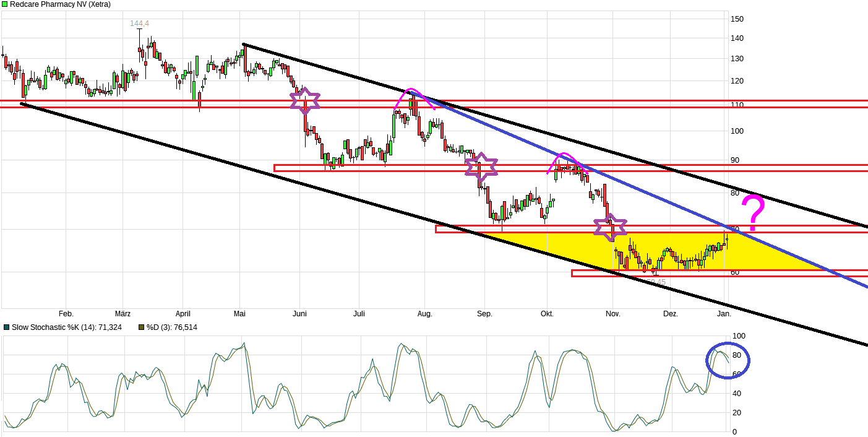
Task: Select the Okt. month label on time axis
Action: click(x=546, y=314)
